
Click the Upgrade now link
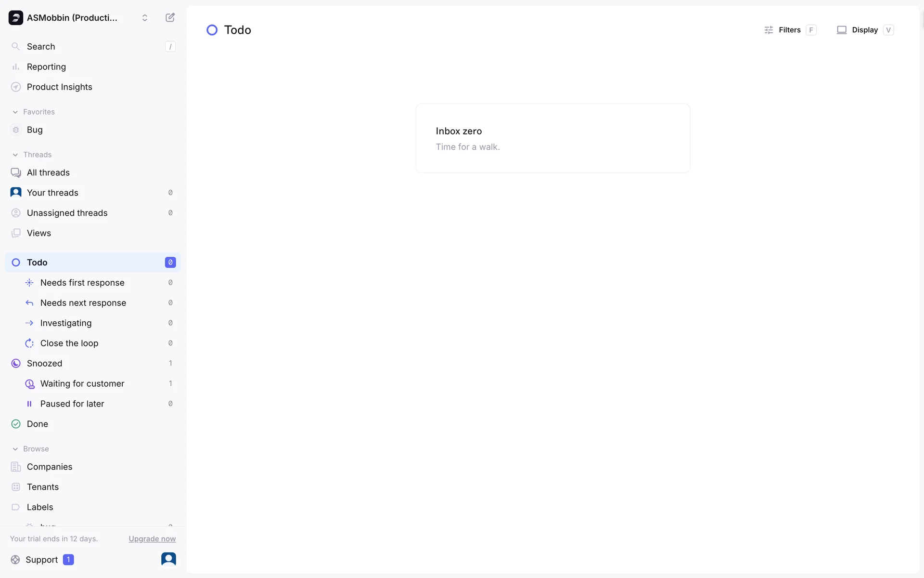click(152, 539)
